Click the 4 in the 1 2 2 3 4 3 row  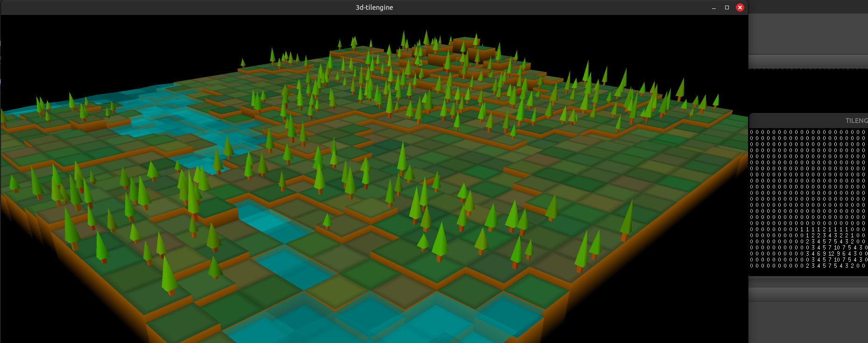pyautogui.click(x=830, y=236)
